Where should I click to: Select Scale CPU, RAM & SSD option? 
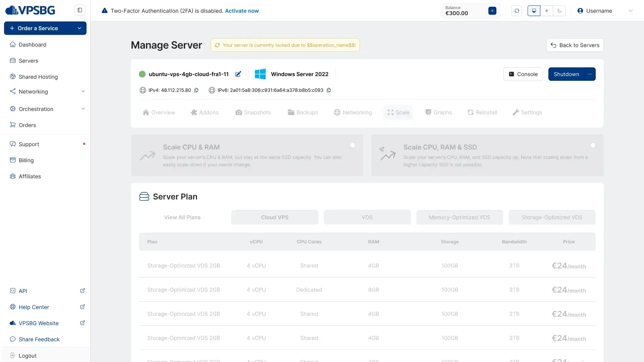pyautogui.click(x=593, y=145)
